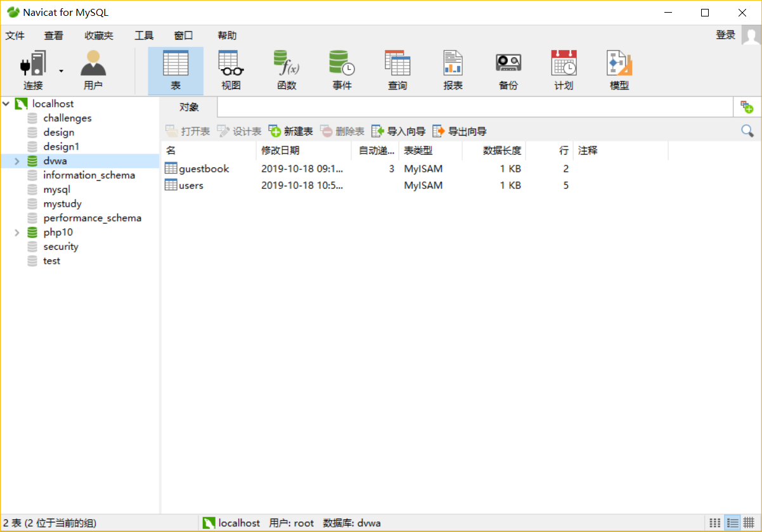762x532 pixels.
Task: Open the Backup (备份) section
Action: click(x=508, y=70)
